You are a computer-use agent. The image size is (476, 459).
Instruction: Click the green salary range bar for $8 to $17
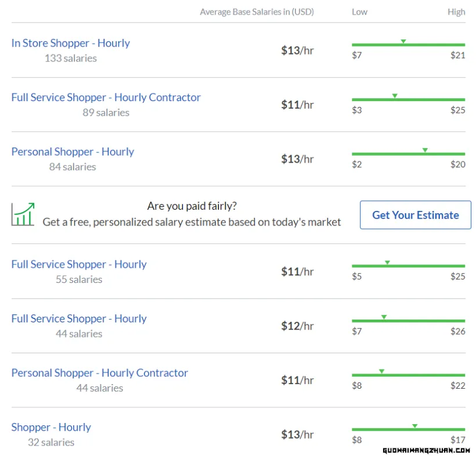408,429
